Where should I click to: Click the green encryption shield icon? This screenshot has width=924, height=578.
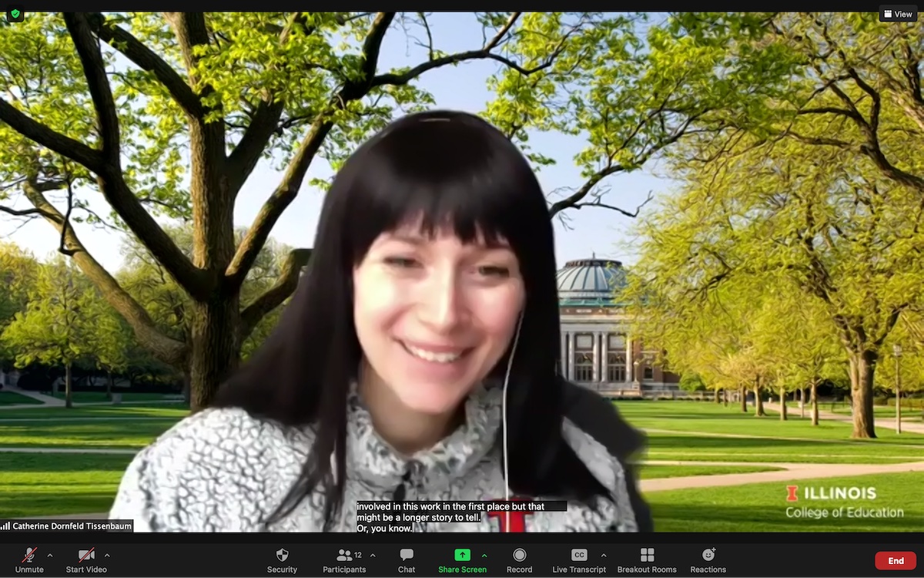point(15,14)
